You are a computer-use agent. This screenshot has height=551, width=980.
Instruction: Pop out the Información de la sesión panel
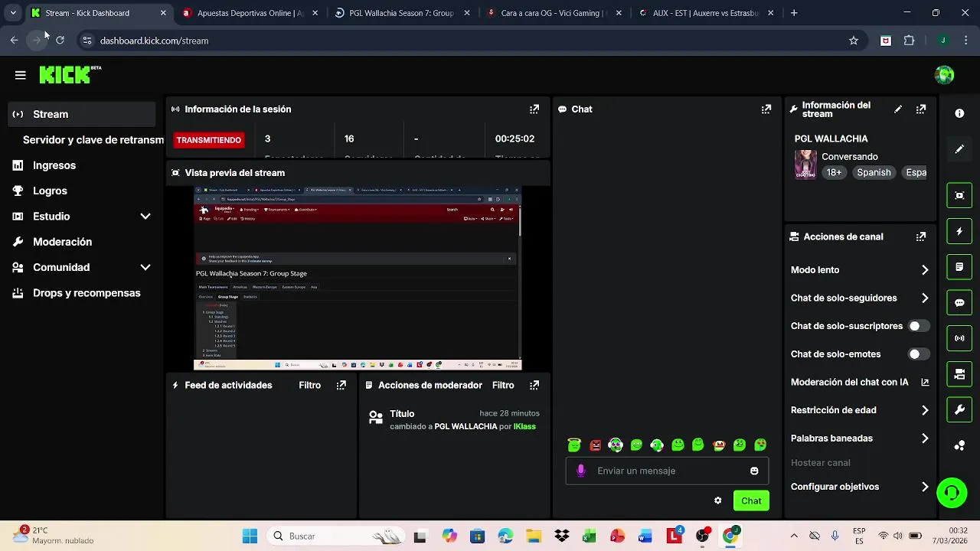[534, 109]
